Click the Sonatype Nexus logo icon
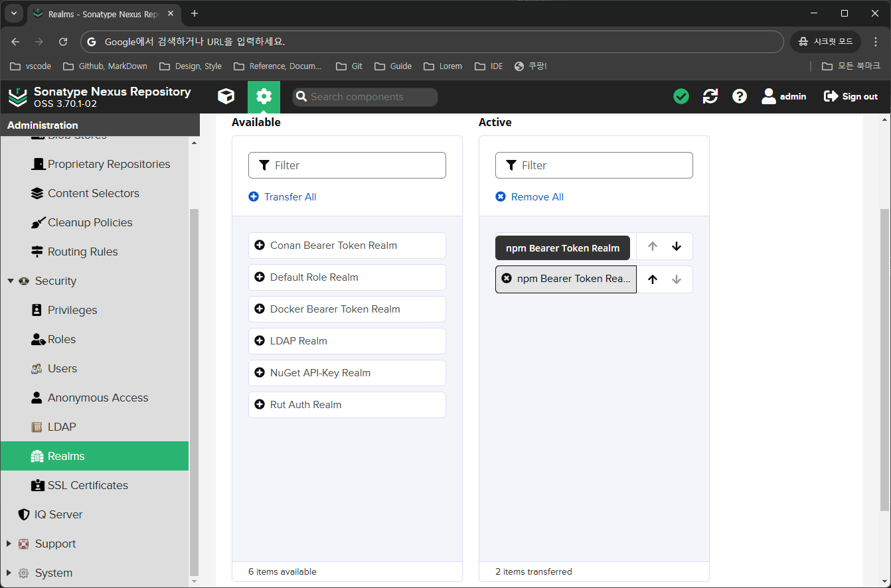Viewport: 891px width, 588px height. point(18,97)
